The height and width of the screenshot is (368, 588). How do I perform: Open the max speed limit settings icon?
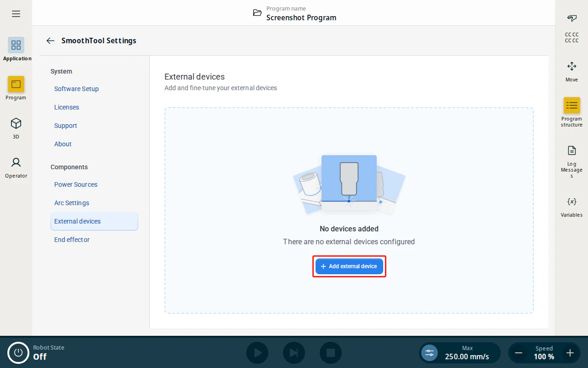click(x=430, y=353)
